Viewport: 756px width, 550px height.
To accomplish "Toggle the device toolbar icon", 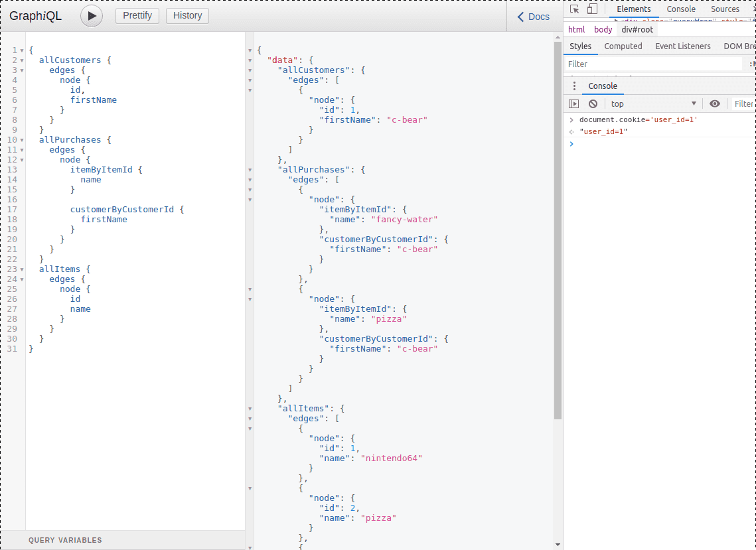I will [x=592, y=9].
